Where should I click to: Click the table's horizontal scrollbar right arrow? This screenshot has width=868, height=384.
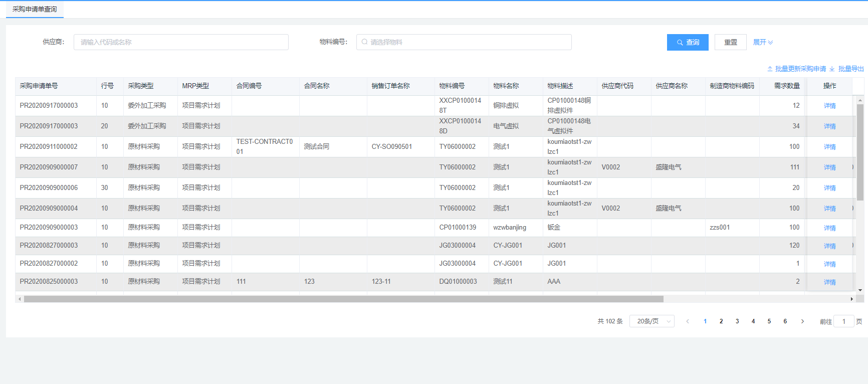pyautogui.click(x=851, y=299)
